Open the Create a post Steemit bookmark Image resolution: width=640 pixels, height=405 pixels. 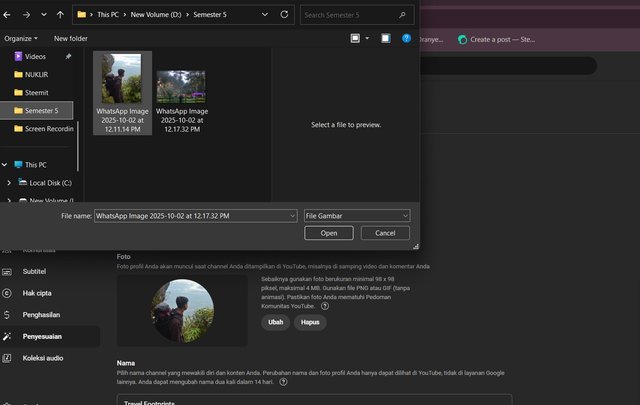496,40
